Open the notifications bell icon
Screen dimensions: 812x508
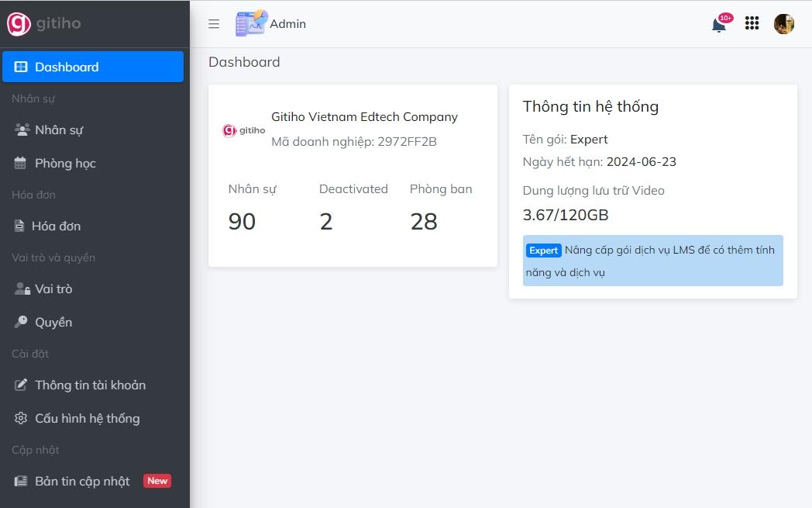click(719, 24)
